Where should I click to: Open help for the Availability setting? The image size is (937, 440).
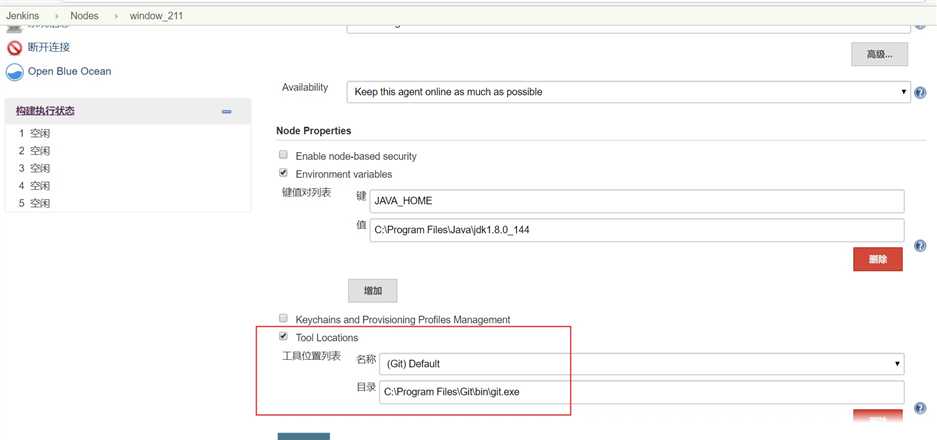click(x=919, y=92)
